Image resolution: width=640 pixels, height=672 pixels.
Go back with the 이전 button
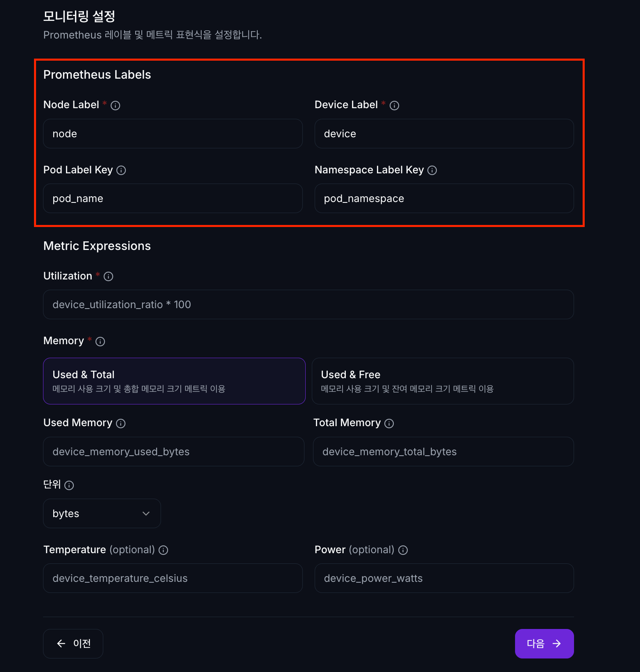click(x=73, y=644)
